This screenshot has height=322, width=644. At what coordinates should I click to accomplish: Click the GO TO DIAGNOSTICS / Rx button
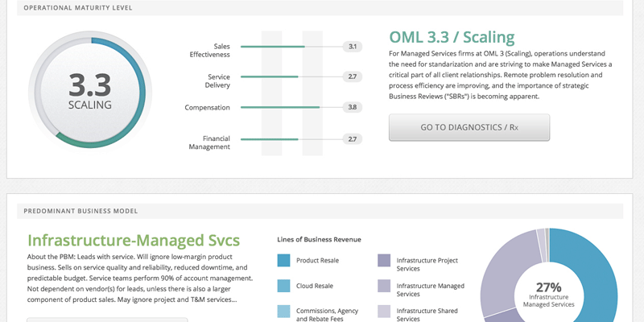point(469,127)
